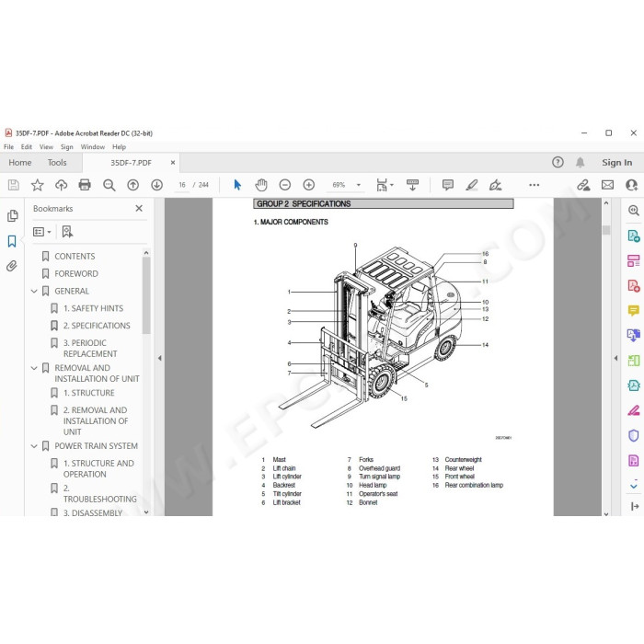The width and height of the screenshot is (644, 644).
Task: Open the Edit menu
Action: point(27,146)
